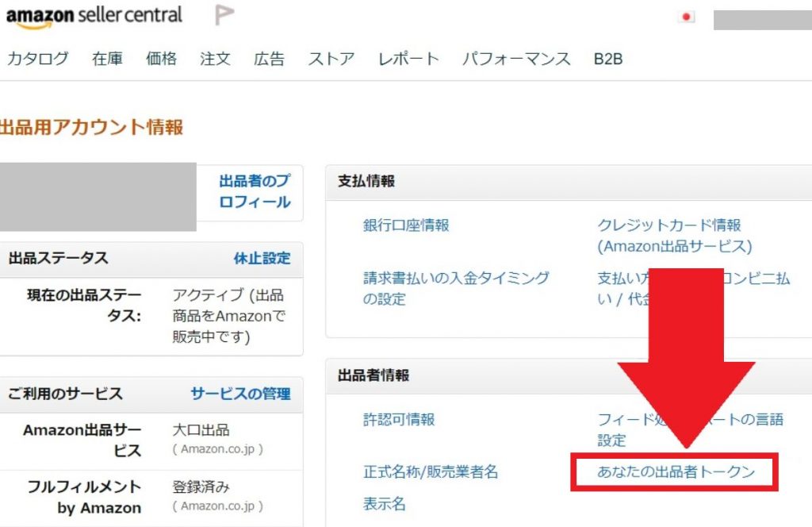
Task: Open the 出品者のプロフィール link
Action: coord(255,191)
